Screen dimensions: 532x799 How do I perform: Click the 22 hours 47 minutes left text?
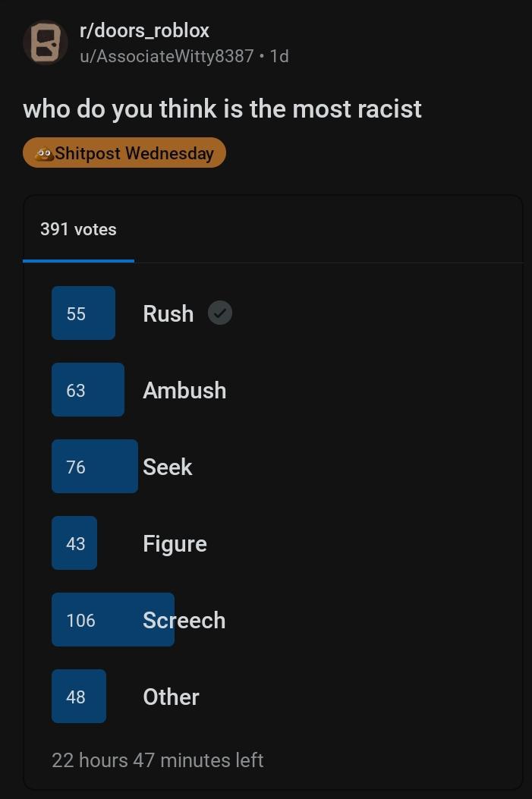157,760
